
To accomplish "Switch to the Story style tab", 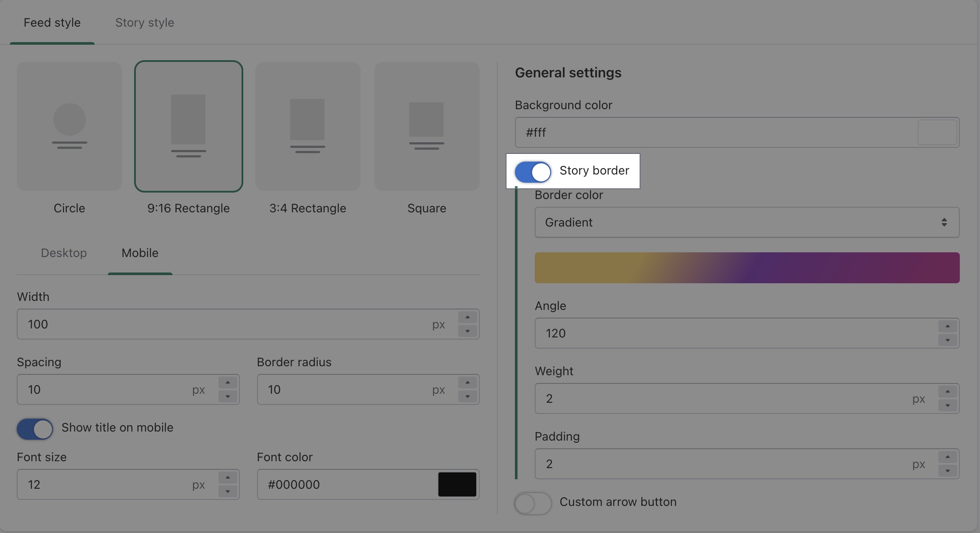I will tap(144, 22).
